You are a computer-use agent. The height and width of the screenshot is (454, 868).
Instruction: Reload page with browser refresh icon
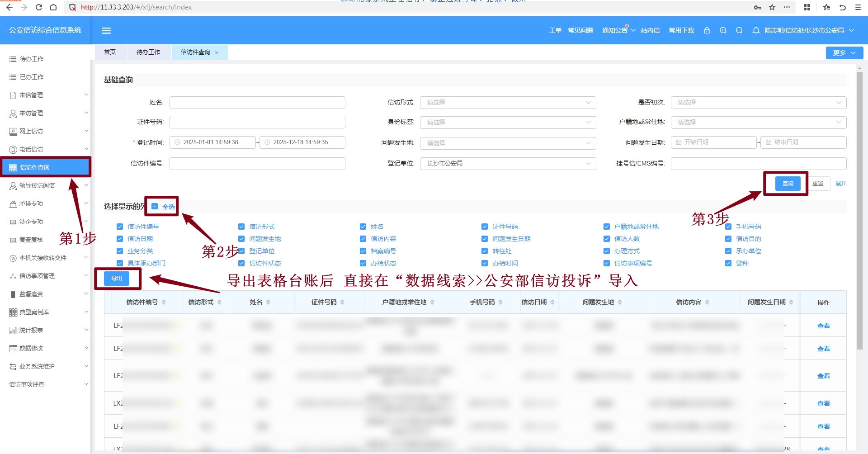[39, 7]
